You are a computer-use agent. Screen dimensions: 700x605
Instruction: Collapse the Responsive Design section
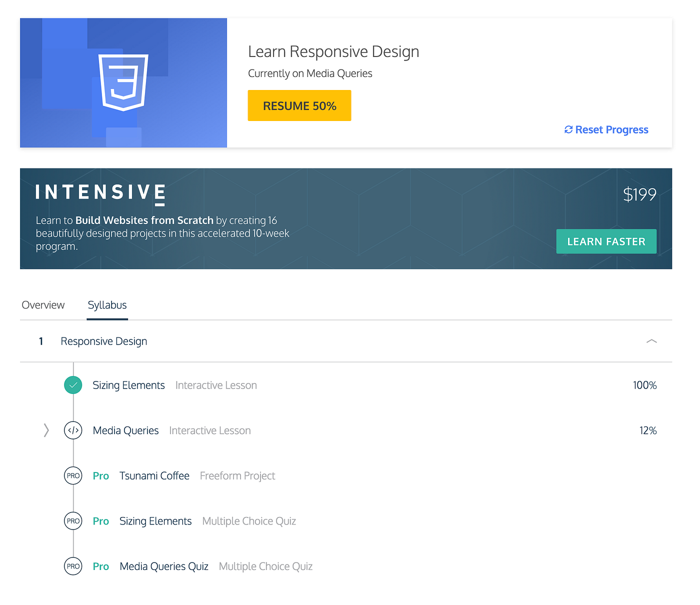point(651,341)
